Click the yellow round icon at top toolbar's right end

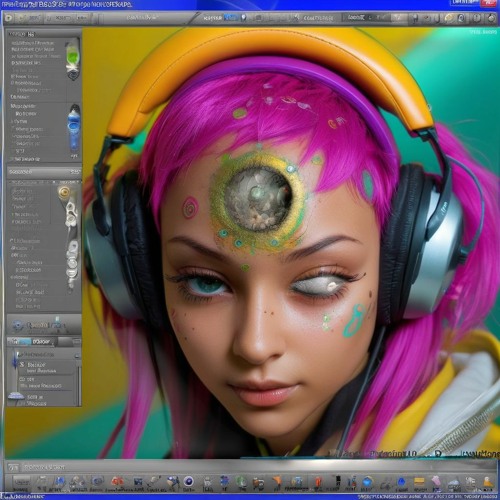449,18
